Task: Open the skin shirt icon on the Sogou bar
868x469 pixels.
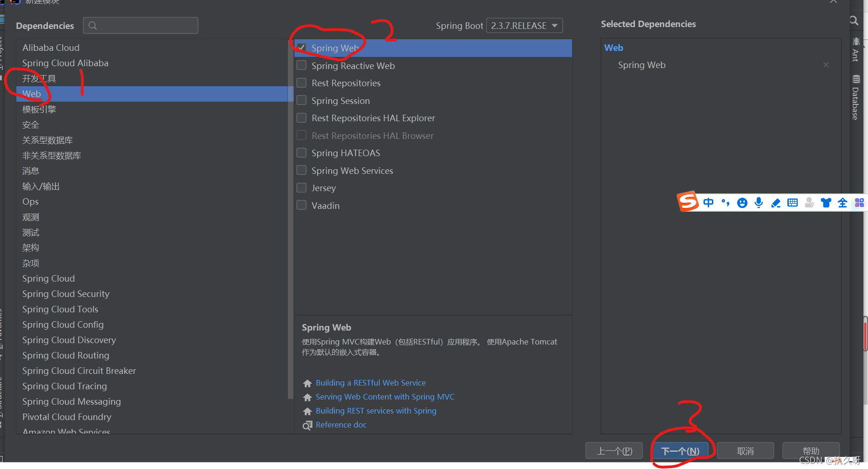Action: click(x=826, y=202)
